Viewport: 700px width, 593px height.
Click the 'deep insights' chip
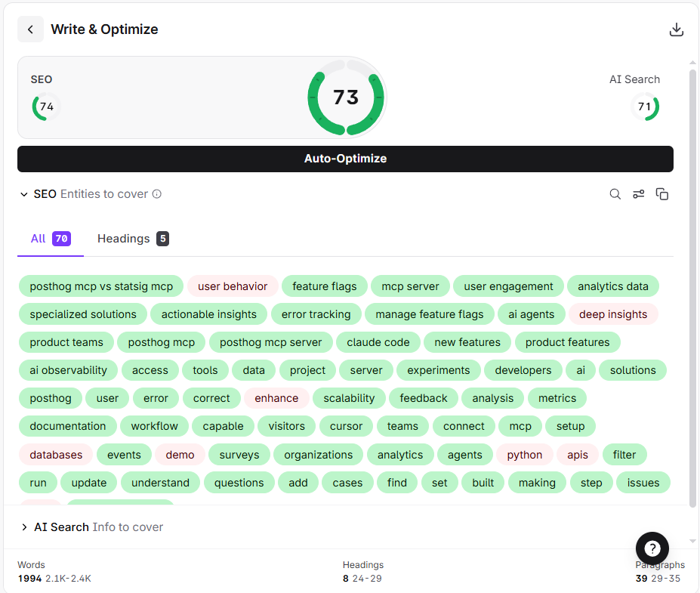(x=613, y=314)
